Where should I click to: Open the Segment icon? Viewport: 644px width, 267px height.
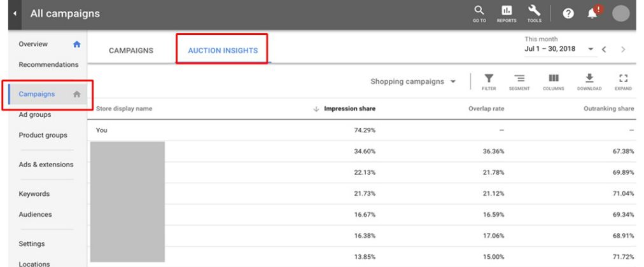pyautogui.click(x=519, y=81)
